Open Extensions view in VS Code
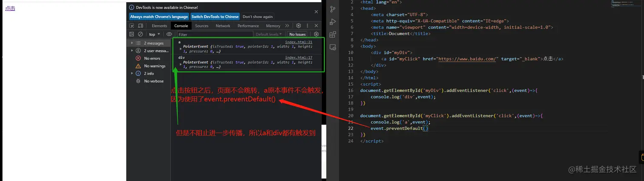The width and height of the screenshot is (644, 181). point(333,34)
